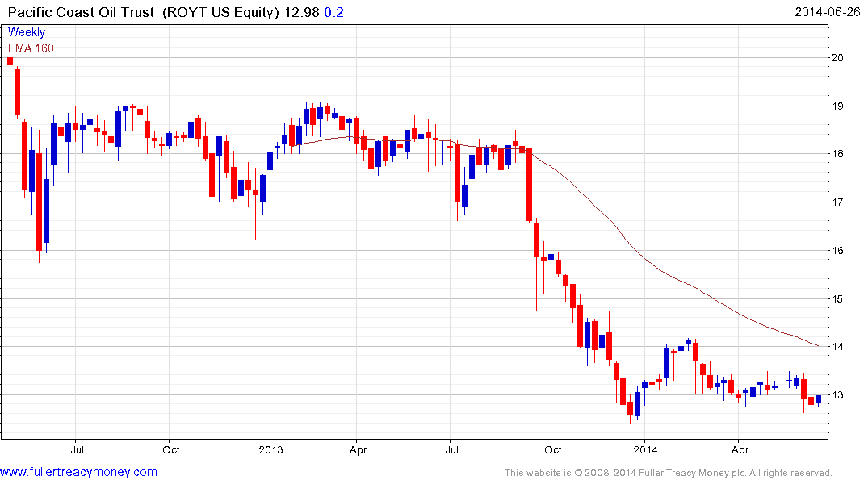Select the 'Oct' x-axis label before 2013
The image size is (868, 484).
(x=171, y=449)
